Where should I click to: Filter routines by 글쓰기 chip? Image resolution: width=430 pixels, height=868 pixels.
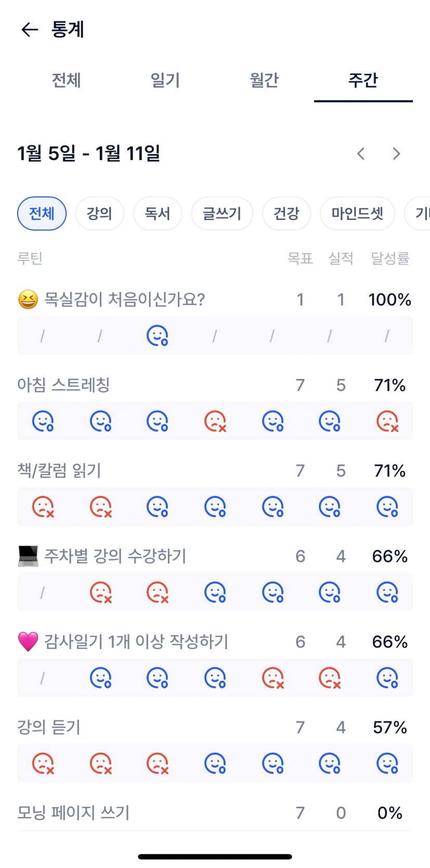coord(222,213)
